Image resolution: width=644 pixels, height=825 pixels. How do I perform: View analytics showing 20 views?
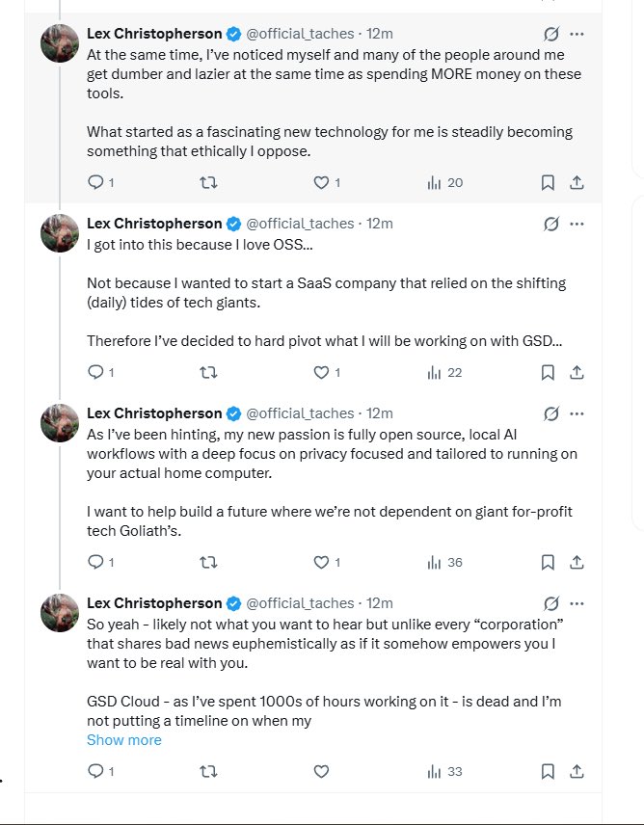point(444,182)
